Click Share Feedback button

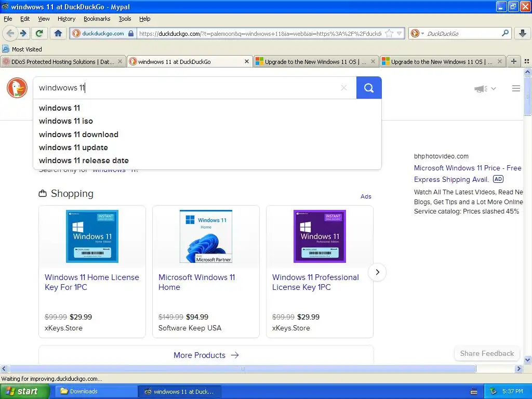click(x=486, y=353)
